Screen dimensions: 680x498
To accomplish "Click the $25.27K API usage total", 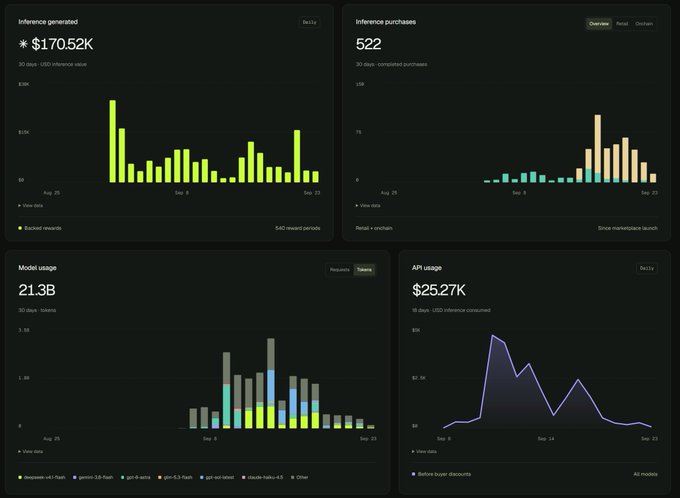I will coord(438,290).
